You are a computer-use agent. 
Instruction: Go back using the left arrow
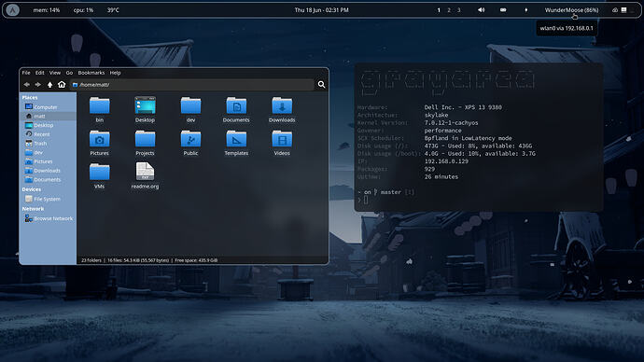click(x=27, y=85)
